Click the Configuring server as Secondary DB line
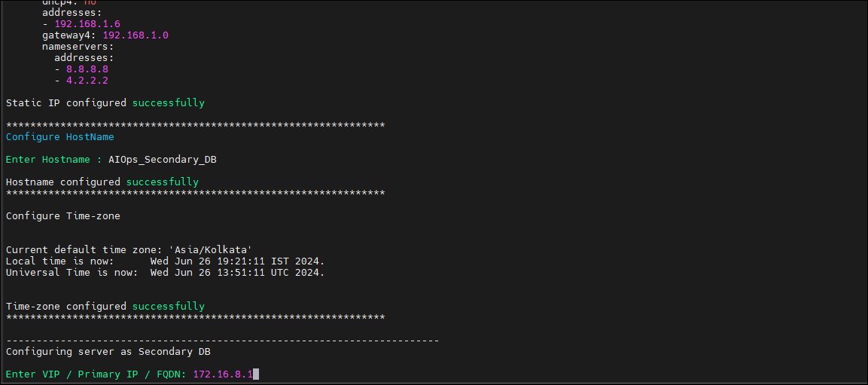The image size is (868, 385). [108, 352]
